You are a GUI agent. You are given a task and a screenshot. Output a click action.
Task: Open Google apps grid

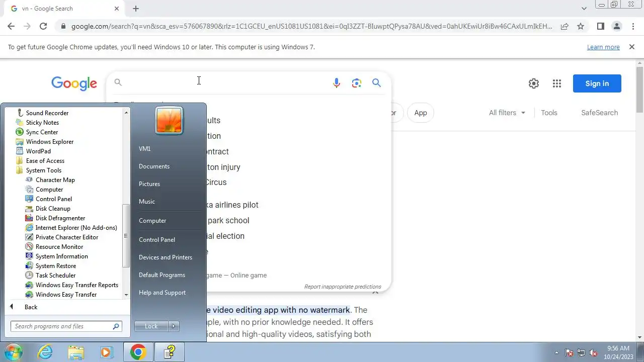tap(557, 83)
